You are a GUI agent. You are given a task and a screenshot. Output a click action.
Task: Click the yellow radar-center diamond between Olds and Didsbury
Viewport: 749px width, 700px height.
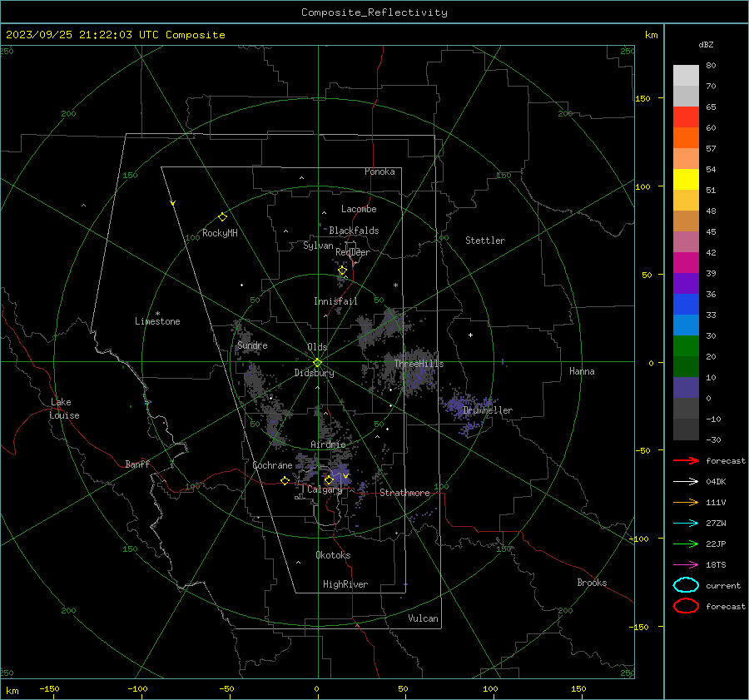coord(317,362)
